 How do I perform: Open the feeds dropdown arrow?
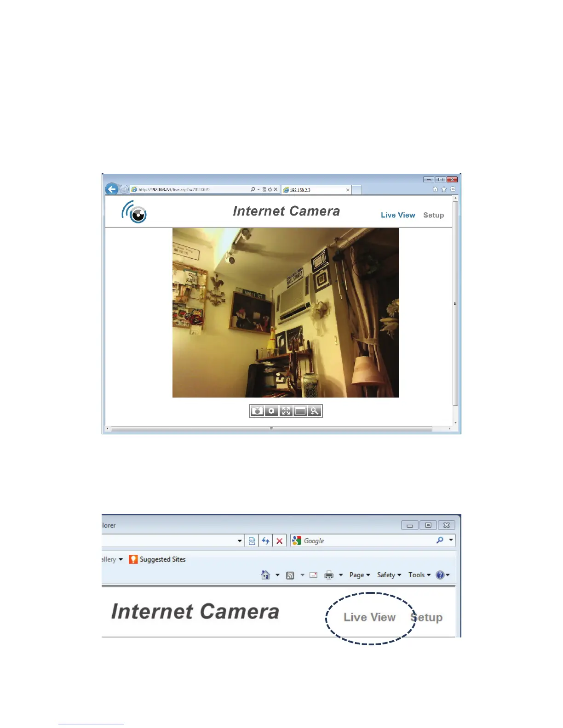[302, 575]
